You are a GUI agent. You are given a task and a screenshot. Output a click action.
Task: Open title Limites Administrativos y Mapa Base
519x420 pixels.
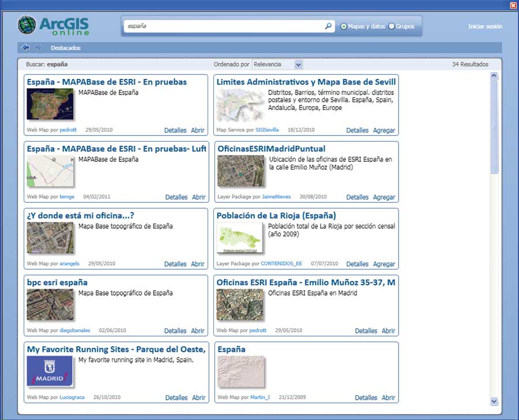point(306,82)
